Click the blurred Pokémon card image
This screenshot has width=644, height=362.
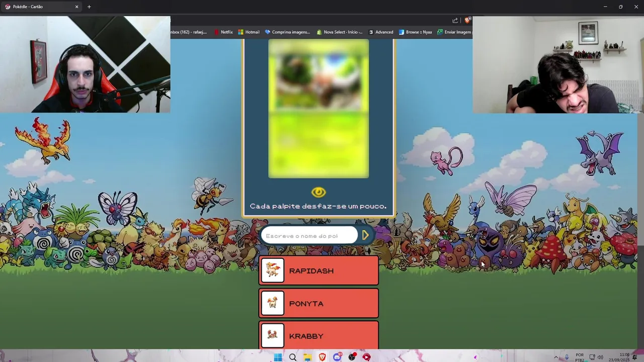coord(318,109)
